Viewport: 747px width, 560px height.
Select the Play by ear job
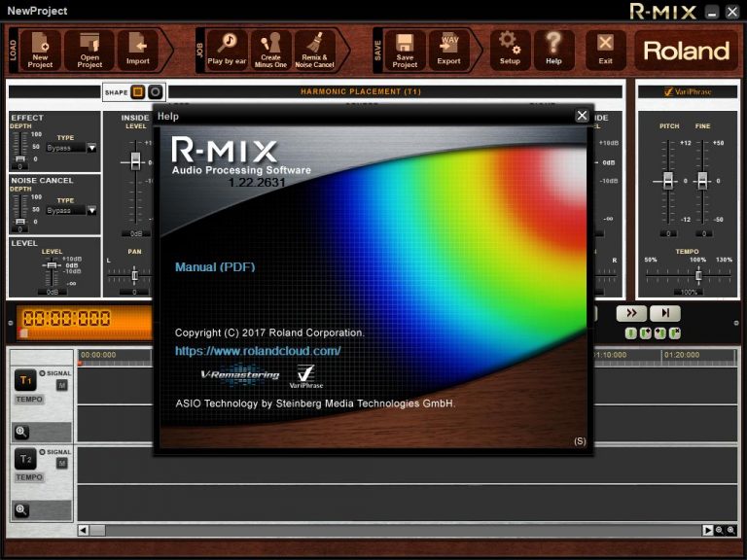[x=227, y=50]
